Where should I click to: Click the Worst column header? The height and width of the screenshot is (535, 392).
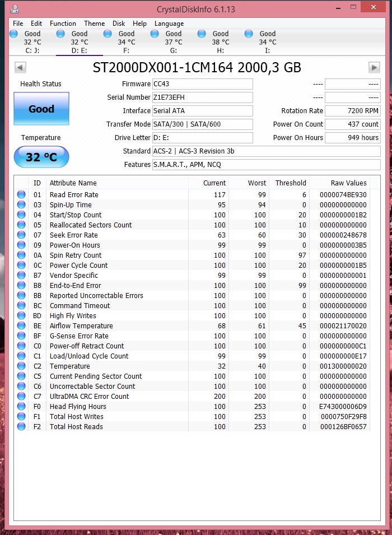click(249, 183)
